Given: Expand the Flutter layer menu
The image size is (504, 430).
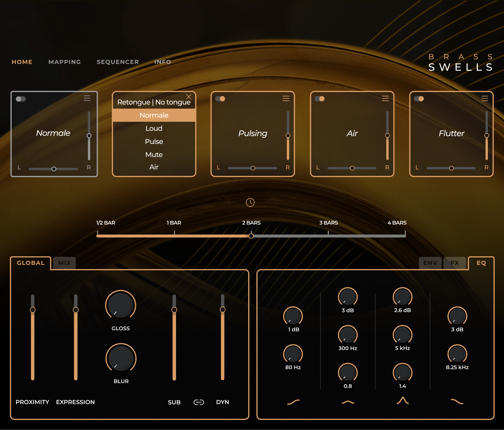Looking at the screenshot, I should [485, 99].
